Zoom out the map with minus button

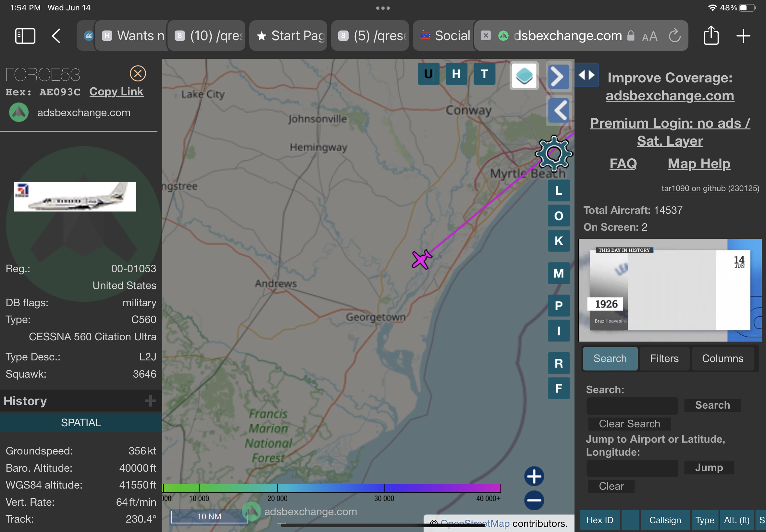point(534,500)
